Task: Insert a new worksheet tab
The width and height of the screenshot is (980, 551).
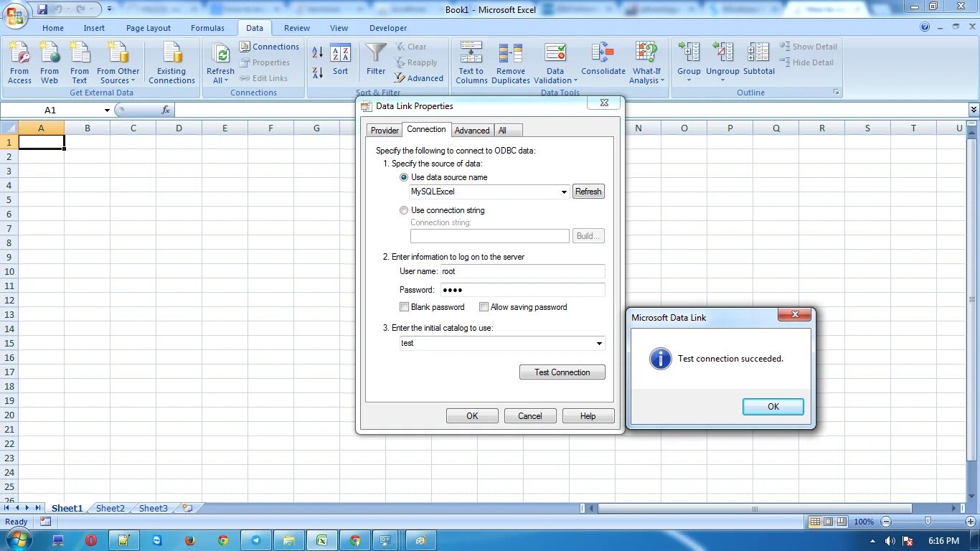Action: tap(187, 508)
